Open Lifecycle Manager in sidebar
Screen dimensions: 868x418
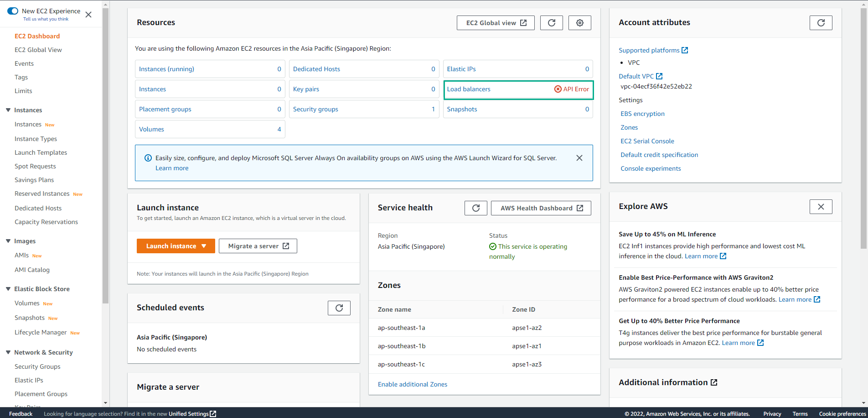[41, 332]
